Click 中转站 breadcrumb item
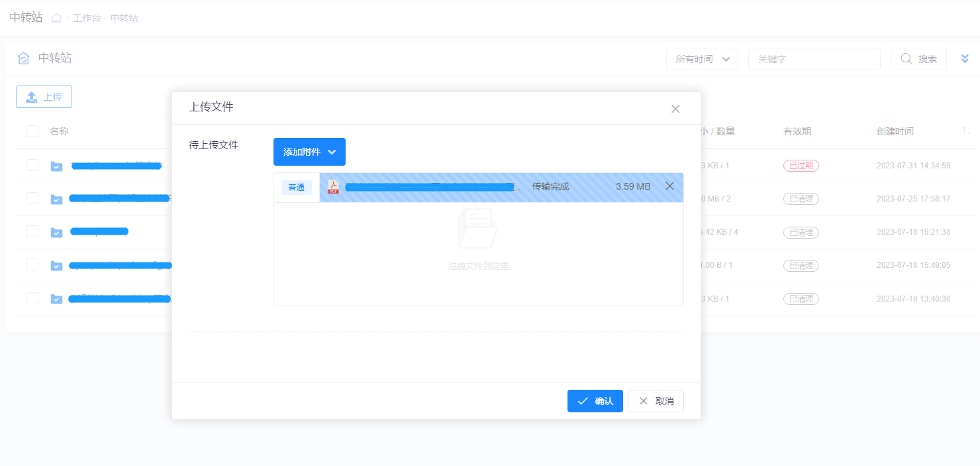This screenshot has height=466, width=980. coord(124,18)
